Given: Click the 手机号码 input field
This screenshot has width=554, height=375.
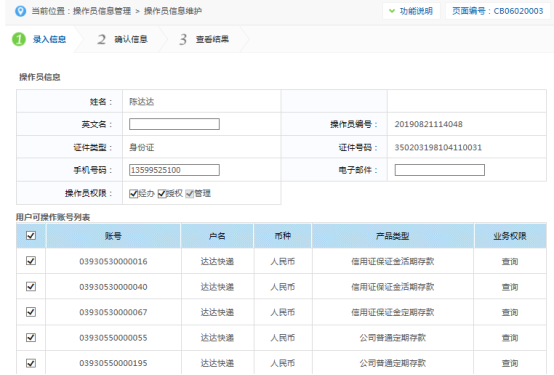Looking at the screenshot, I should pos(174,170).
